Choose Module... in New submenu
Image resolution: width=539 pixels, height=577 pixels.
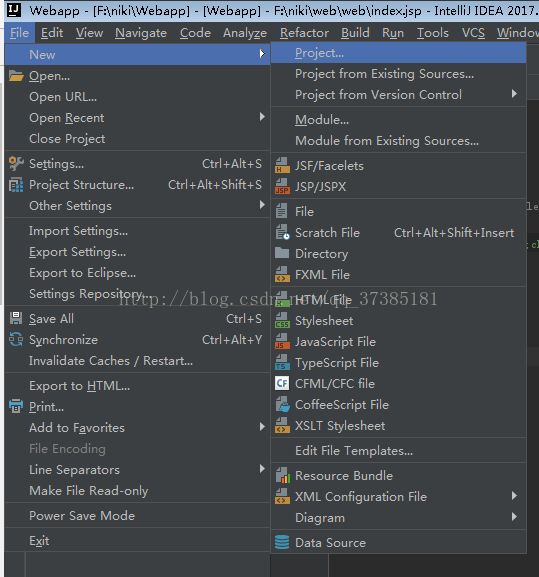[x=398, y=120]
